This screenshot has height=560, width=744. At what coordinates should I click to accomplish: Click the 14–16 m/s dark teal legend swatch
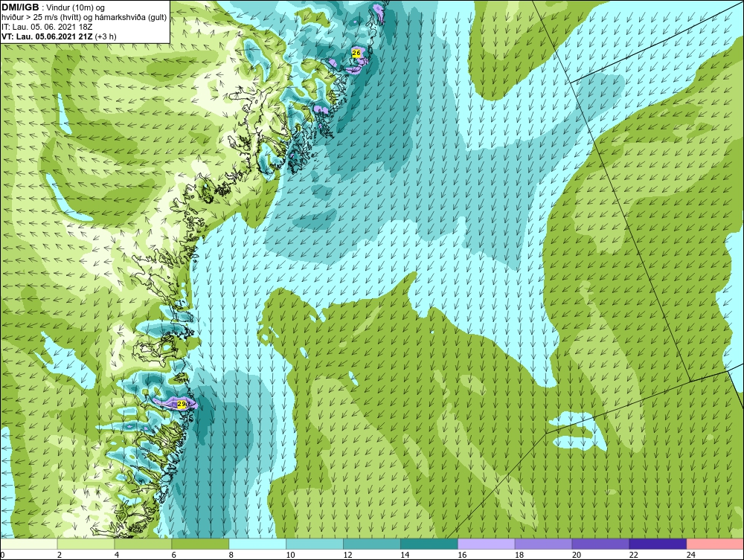(429, 544)
